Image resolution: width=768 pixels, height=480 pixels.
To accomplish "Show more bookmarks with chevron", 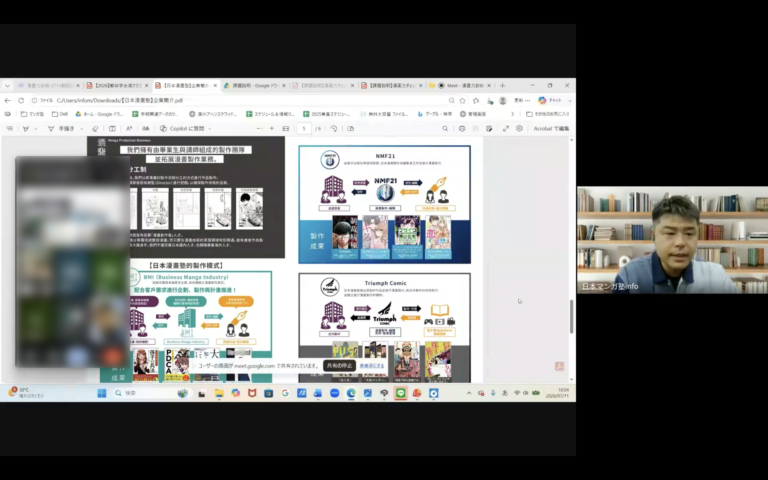I will click(512, 114).
